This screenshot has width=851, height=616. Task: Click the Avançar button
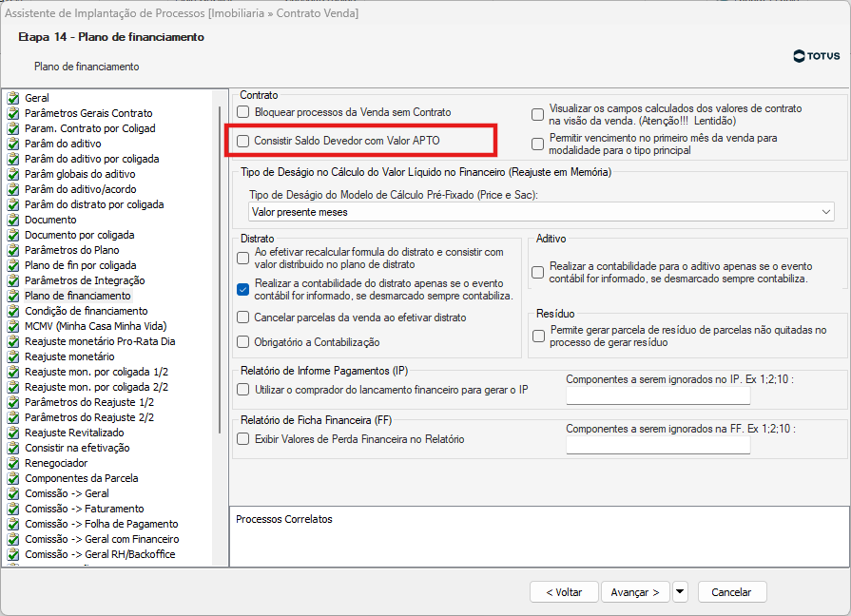tap(635, 591)
